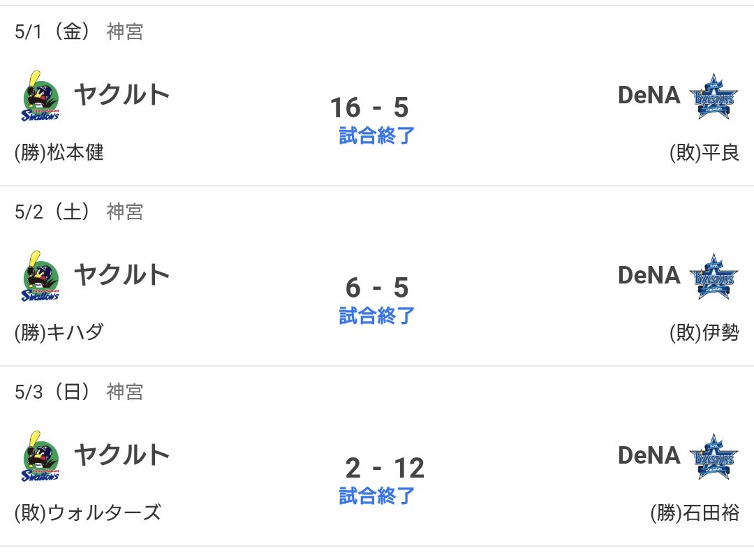Click the Swallows logo in the 5/3 game
The height and width of the screenshot is (560, 754).
[x=40, y=456]
